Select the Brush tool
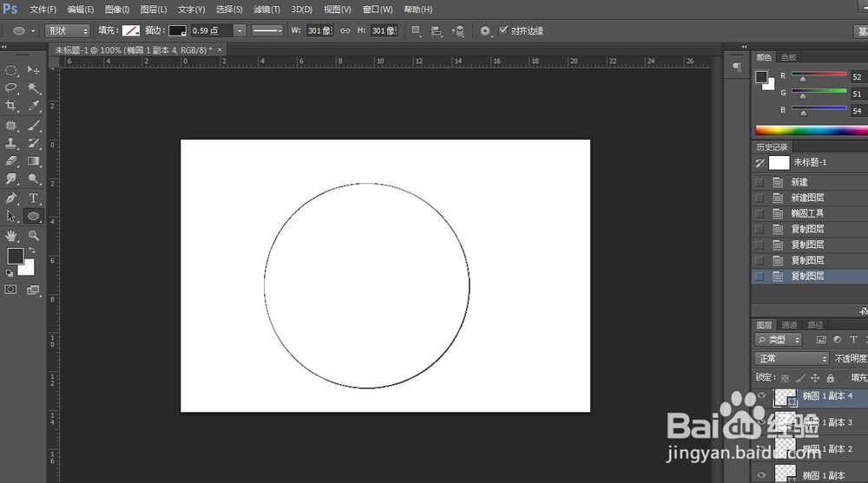Image resolution: width=868 pixels, height=483 pixels. (33, 126)
